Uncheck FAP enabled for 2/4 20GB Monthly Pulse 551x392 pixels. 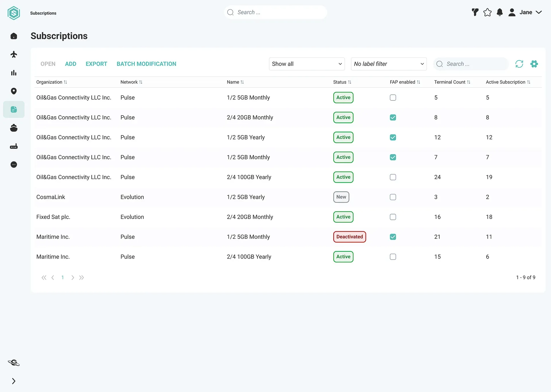tap(393, 117)
